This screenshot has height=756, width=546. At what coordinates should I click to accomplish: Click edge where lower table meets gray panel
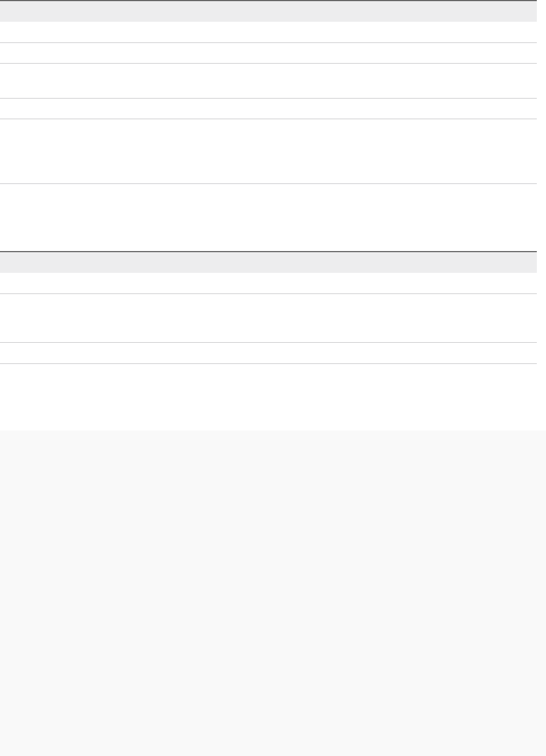tap(273, 430)
